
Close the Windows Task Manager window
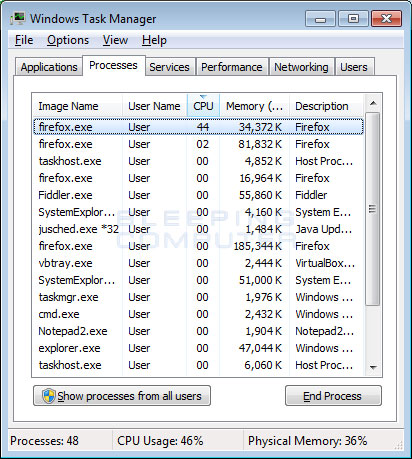tap(387, 19)
